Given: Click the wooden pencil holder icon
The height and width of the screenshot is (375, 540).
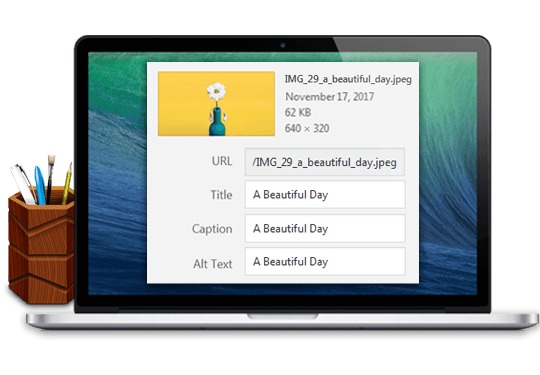Looking at the screenshot, I should (41, 245).
